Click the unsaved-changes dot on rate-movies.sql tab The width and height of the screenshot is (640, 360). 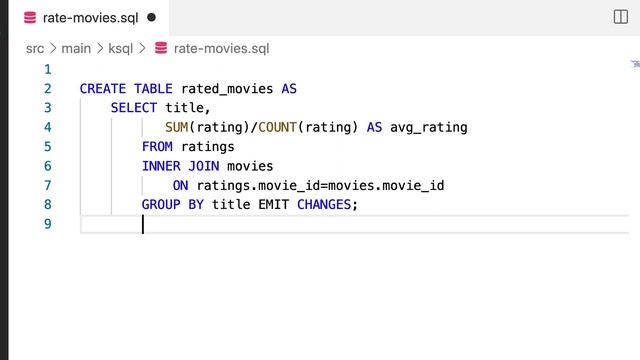[151, 18]
